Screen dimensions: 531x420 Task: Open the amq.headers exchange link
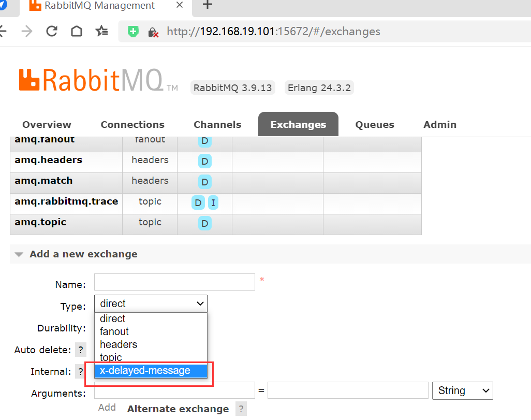(49, 160)
